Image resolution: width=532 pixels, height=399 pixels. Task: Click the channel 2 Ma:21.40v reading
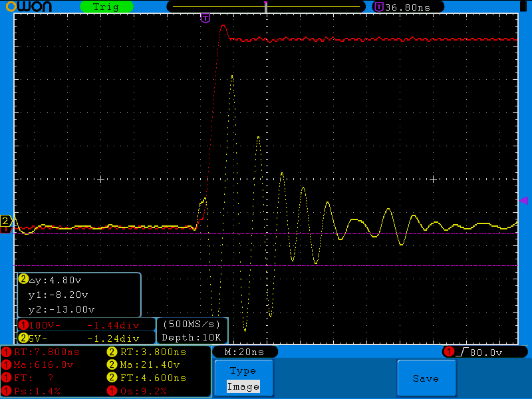[x=146, y=365]
